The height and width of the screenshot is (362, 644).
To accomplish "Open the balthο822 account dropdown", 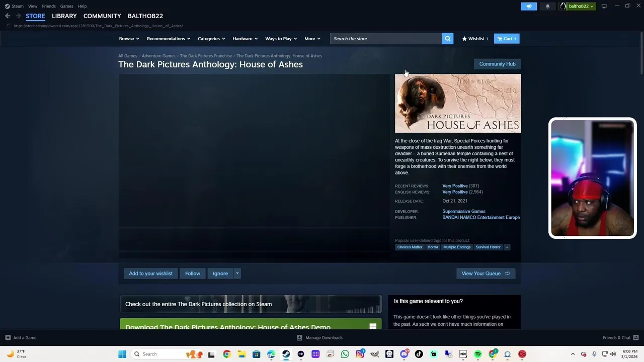I will coord(581,6).
